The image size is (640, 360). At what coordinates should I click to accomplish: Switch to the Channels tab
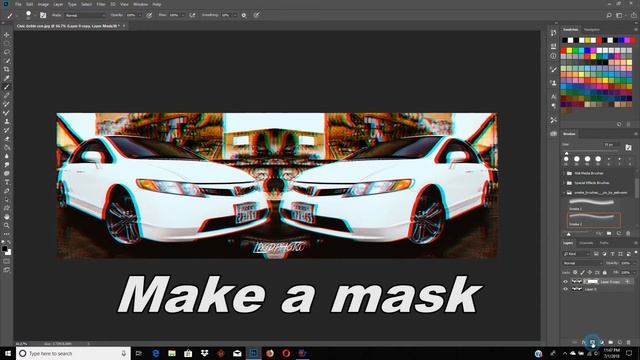click(x=586, y=243)
